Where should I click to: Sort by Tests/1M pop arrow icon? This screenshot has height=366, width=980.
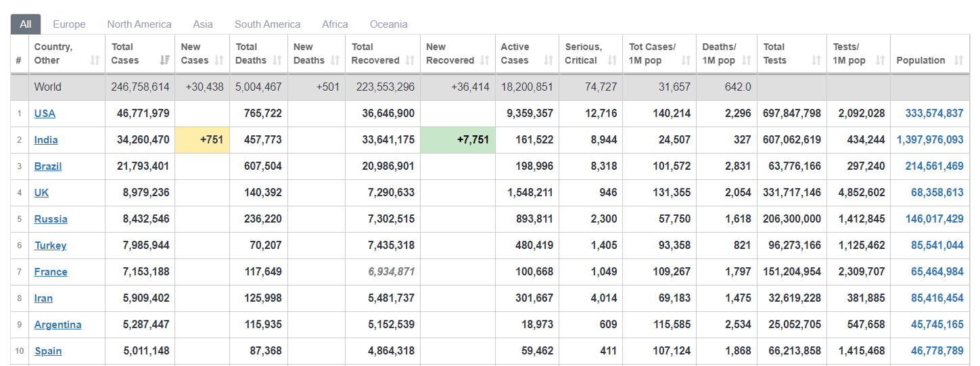click(x=880, y=60)
